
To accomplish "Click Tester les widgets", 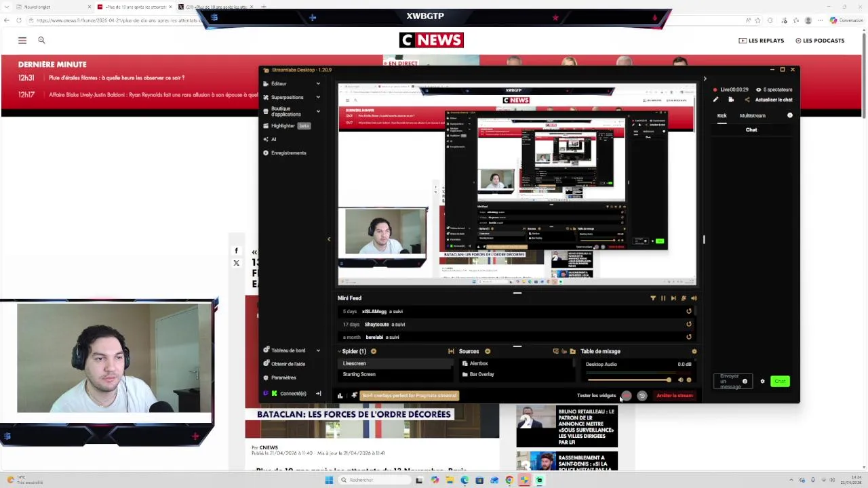I will tap(596, 395).
